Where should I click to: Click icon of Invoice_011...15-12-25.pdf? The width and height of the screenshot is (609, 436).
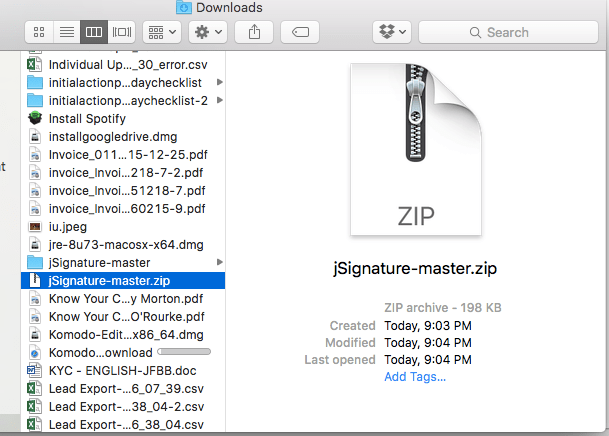coord(35,155)
